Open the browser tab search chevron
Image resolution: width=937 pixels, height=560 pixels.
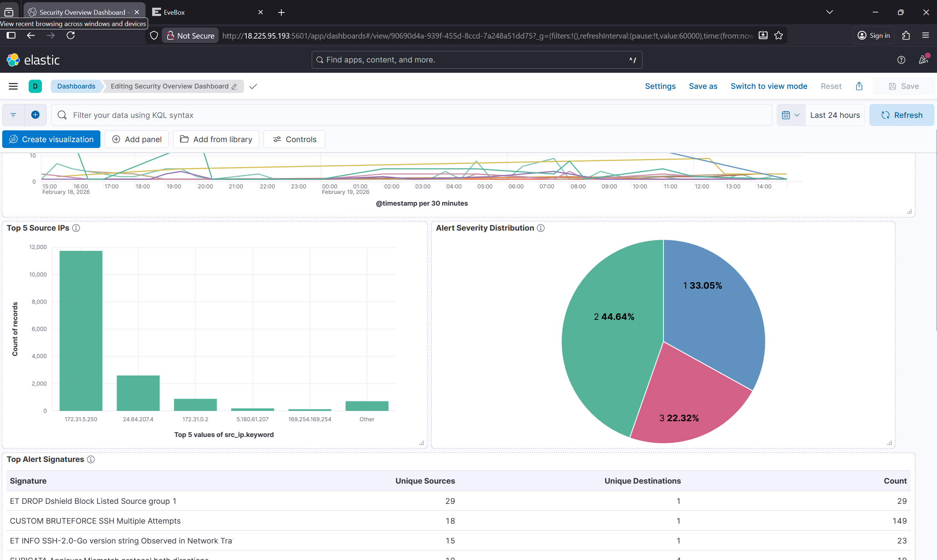click(829, 12)
